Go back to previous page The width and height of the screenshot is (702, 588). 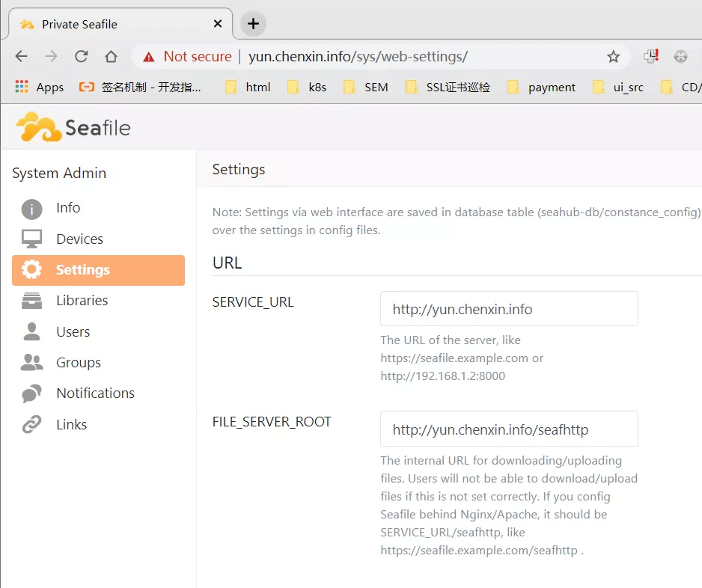pos(22,57)
